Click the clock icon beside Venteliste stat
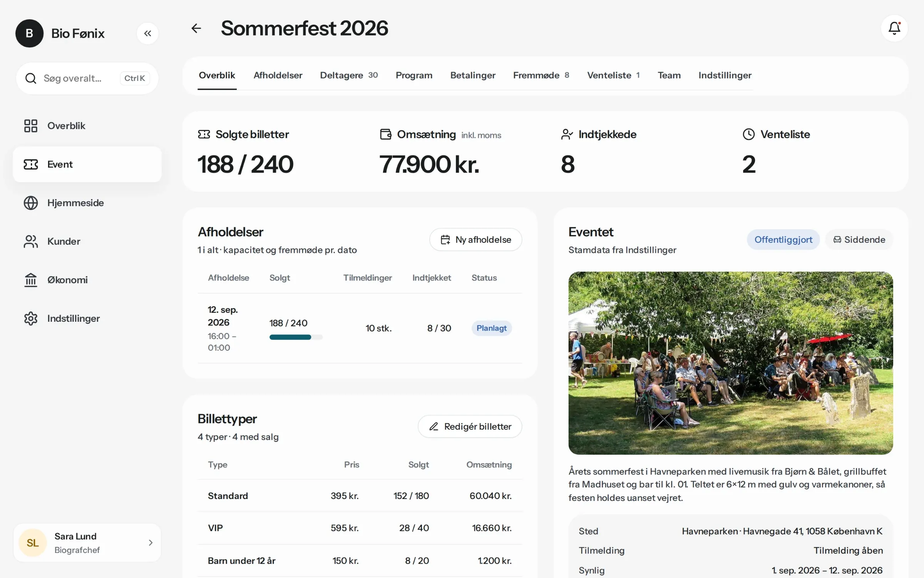 coord(749,134)
